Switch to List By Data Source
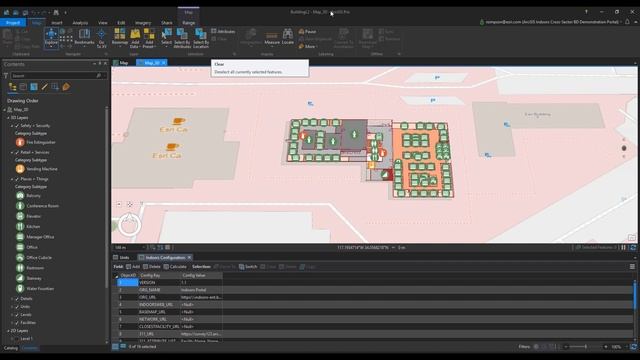 click(23, 87)
